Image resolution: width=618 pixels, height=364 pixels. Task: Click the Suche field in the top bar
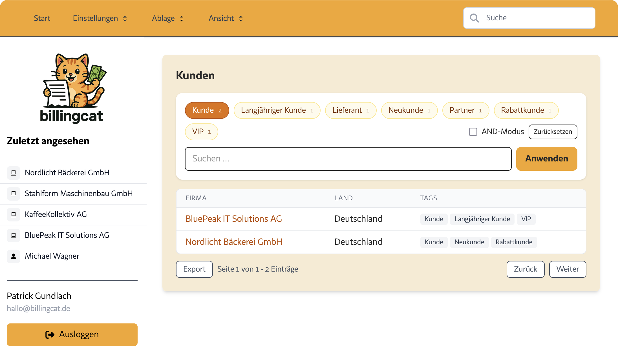[x=536, y=17]
